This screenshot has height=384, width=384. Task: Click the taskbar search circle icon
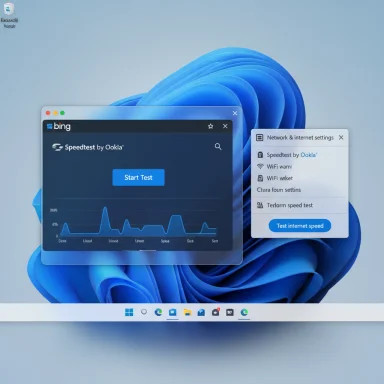click(144, 312)
